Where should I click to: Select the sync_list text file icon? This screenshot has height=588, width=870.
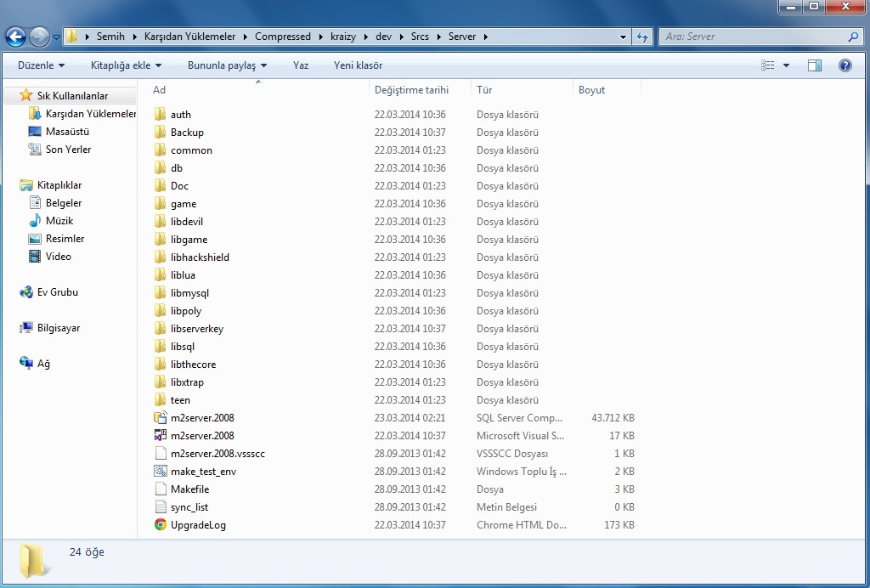tap(161, 506)
